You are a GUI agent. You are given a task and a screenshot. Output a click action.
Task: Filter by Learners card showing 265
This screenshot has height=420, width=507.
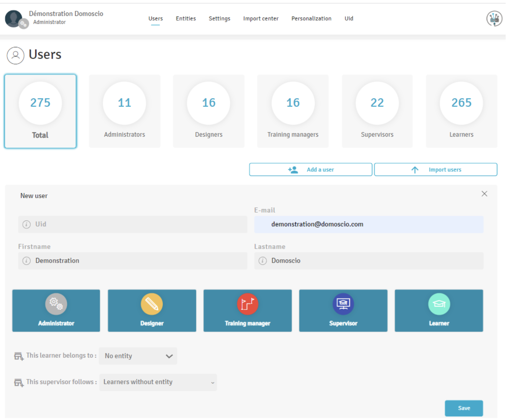click(x=462, y=111)
